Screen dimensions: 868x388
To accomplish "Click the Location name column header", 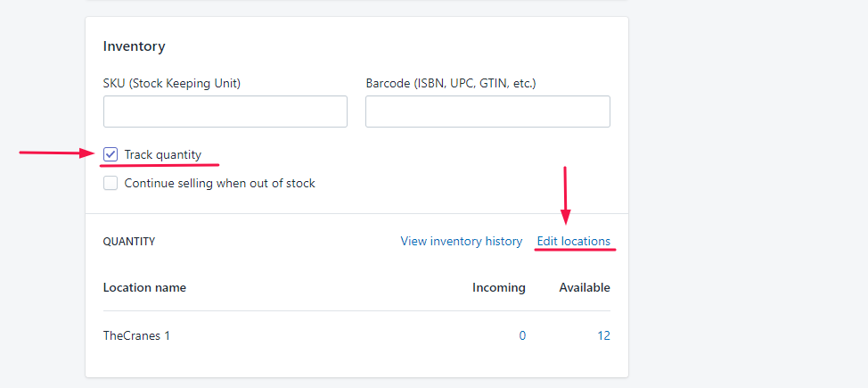I will tap(144, 287).
